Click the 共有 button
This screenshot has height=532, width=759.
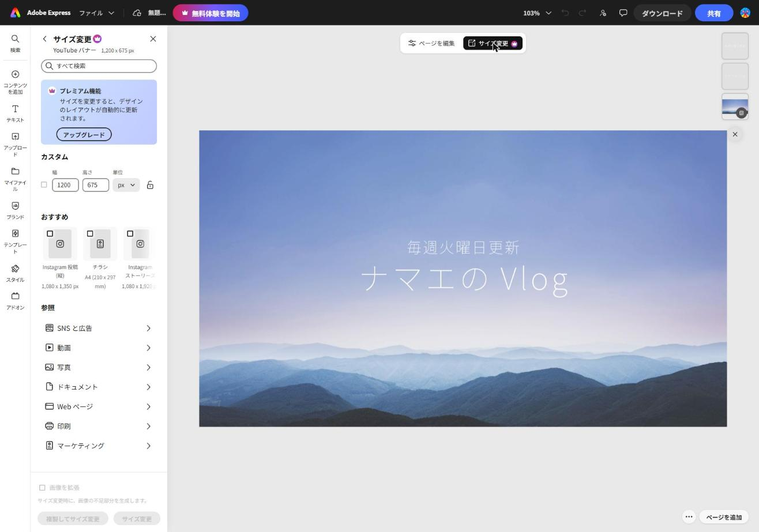point(714,13)
